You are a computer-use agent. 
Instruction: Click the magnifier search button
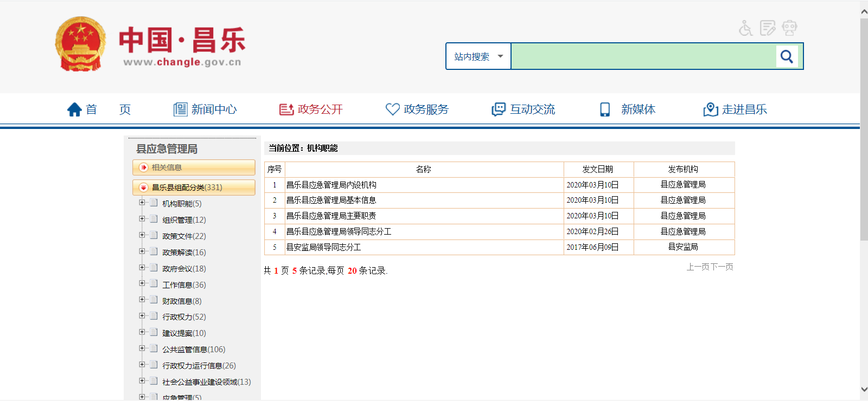coord(787,56)
